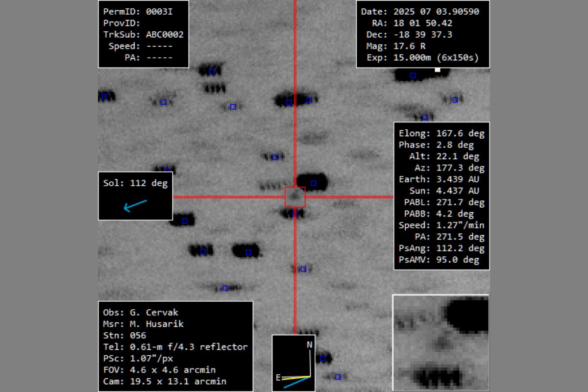Select the PsAMV 95.0 deg entry

point(441,260)
